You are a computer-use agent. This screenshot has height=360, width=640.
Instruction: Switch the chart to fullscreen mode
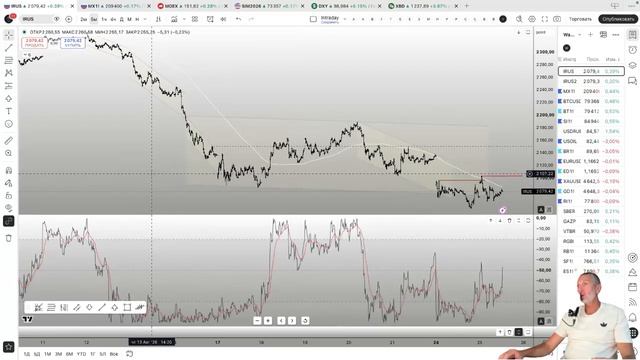(x=544, y=19)
